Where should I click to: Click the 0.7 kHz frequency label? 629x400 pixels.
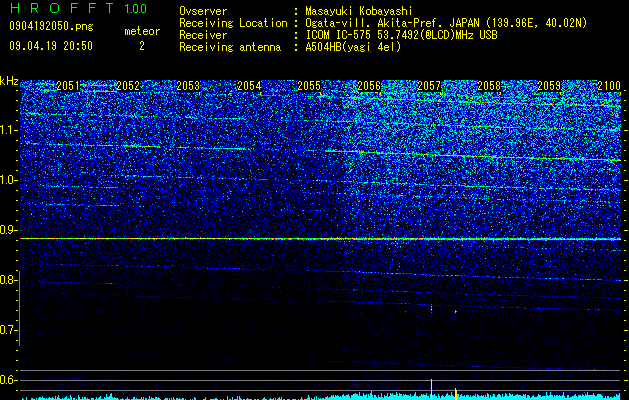pos(9,330)
